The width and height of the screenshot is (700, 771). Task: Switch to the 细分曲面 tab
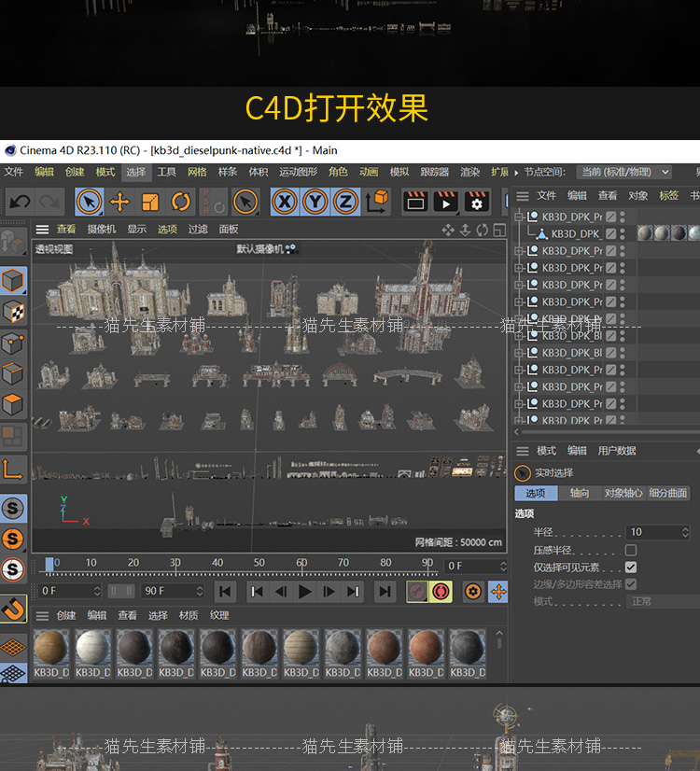[667, 493]
